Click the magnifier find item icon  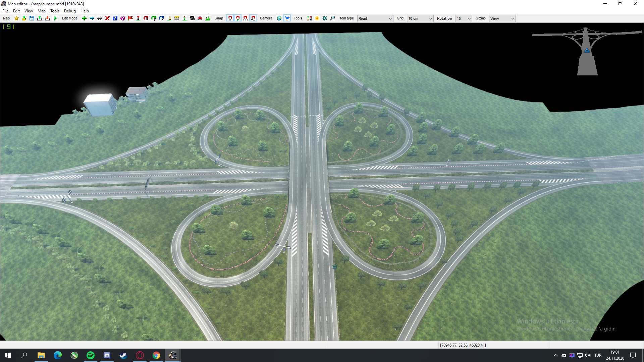332,18
